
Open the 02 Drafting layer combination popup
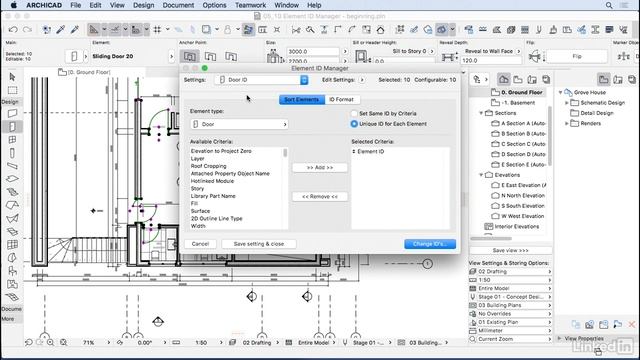pos(511,271)
